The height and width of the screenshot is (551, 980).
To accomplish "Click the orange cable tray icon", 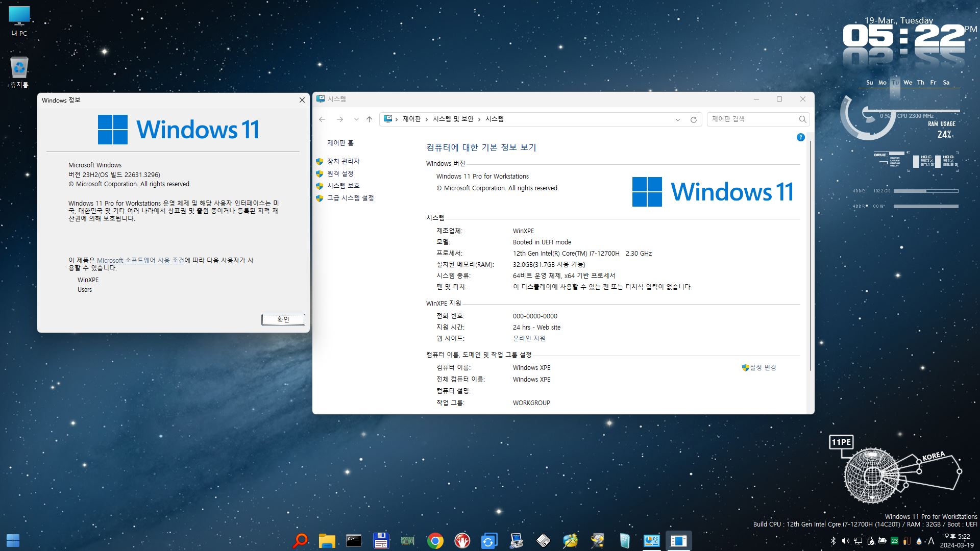I will point(907,541).
